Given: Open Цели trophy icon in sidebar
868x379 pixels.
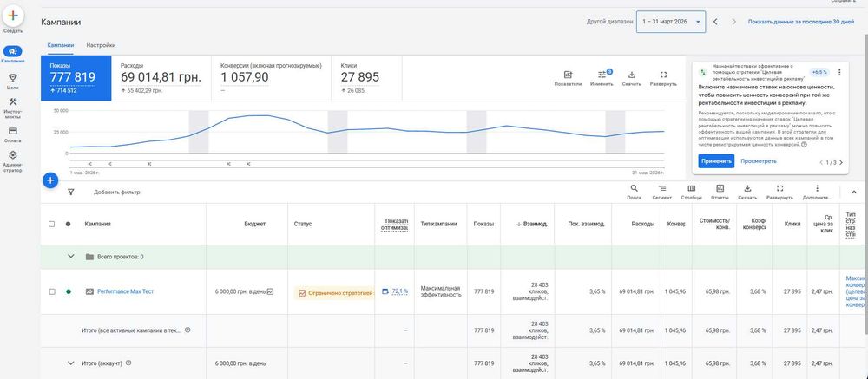Looking at the screenshot, I should [x=13, y=78].
